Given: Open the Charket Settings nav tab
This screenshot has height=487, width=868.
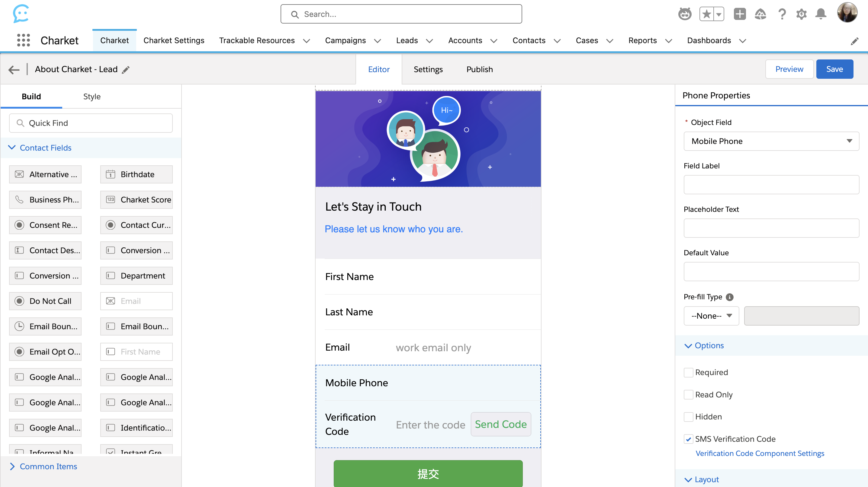Looking at the screenshot, I should click(x=174, y=40).
